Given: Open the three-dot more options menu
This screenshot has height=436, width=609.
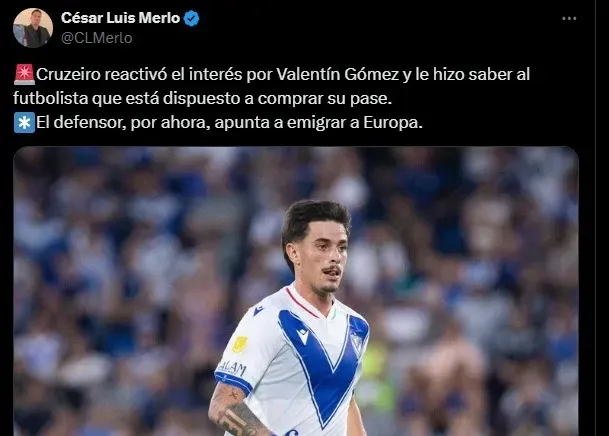Looking at the screenshot, I should coord(569,18).
